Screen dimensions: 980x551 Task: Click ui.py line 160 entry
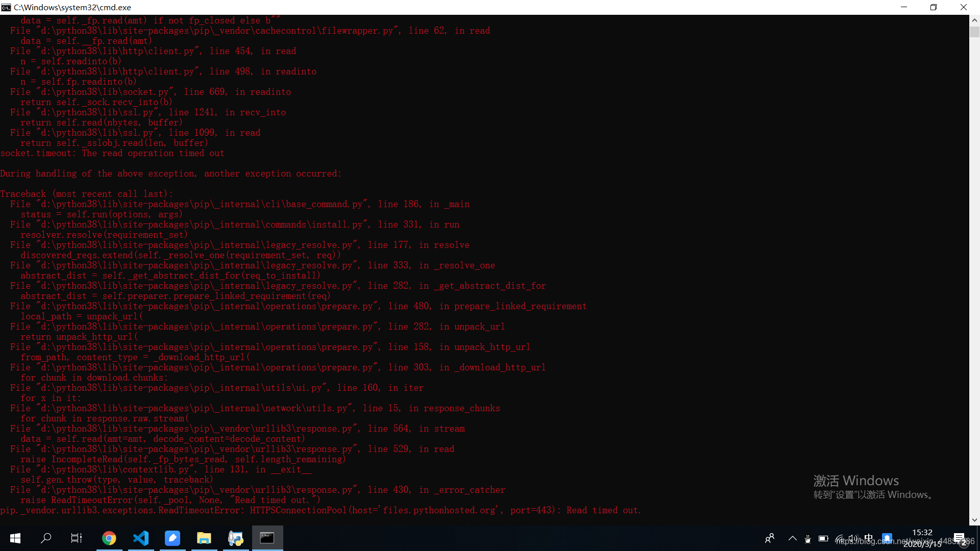[x=217, y=388]
